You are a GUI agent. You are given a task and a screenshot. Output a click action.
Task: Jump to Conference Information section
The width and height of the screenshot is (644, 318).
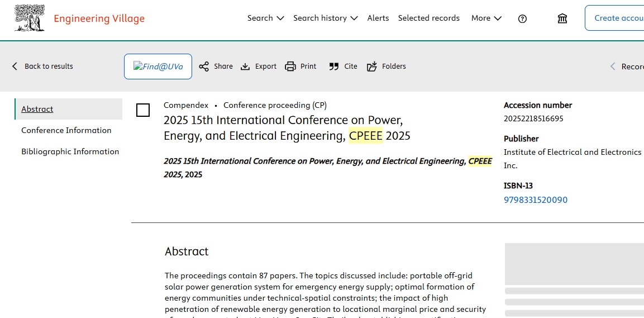(66, 130)
